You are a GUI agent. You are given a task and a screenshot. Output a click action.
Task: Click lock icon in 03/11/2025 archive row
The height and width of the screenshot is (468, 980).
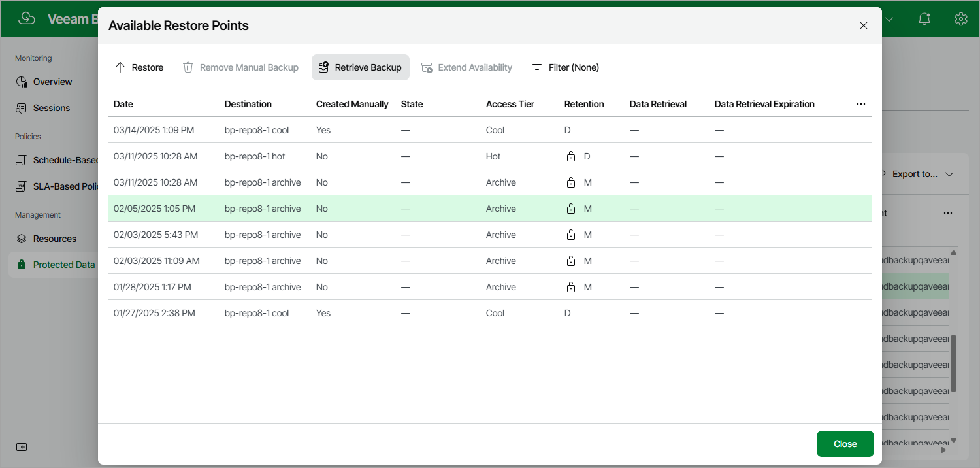point(571,182)
